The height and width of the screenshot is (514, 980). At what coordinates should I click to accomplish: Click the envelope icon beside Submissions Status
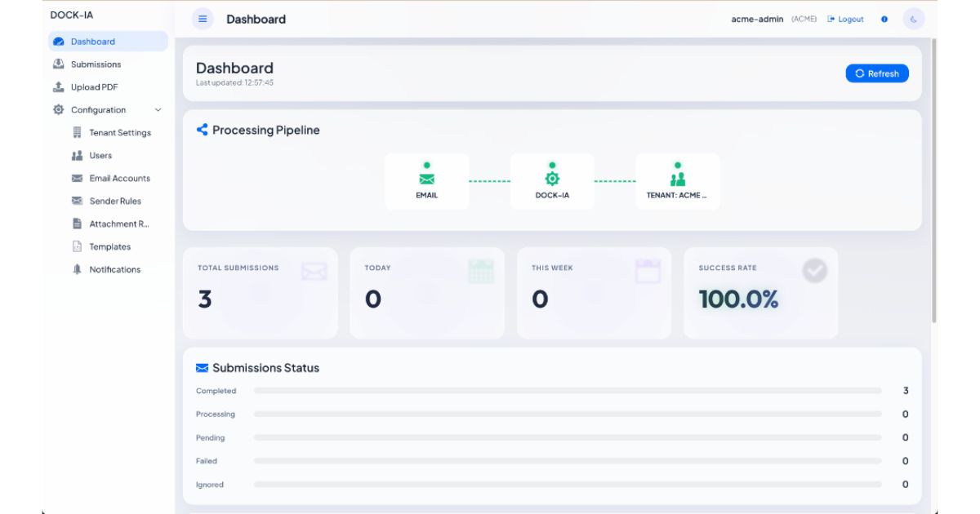(x=202, y=368)
